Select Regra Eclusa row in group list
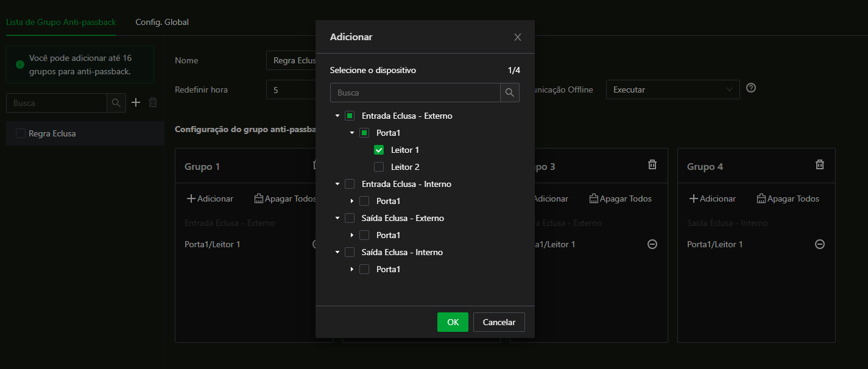This screenshot has width=868, height=369. pyautogui.click(x=85, y=133)
